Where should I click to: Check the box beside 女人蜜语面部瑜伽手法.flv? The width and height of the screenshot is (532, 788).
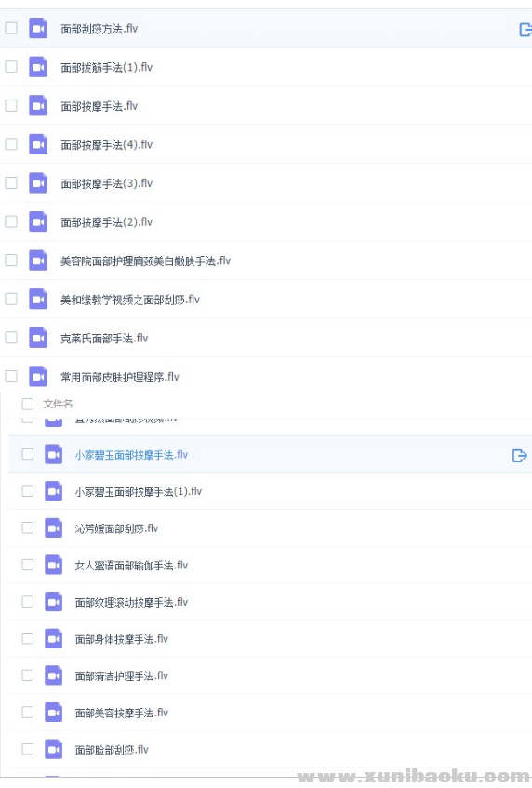[x=28, y=565]
